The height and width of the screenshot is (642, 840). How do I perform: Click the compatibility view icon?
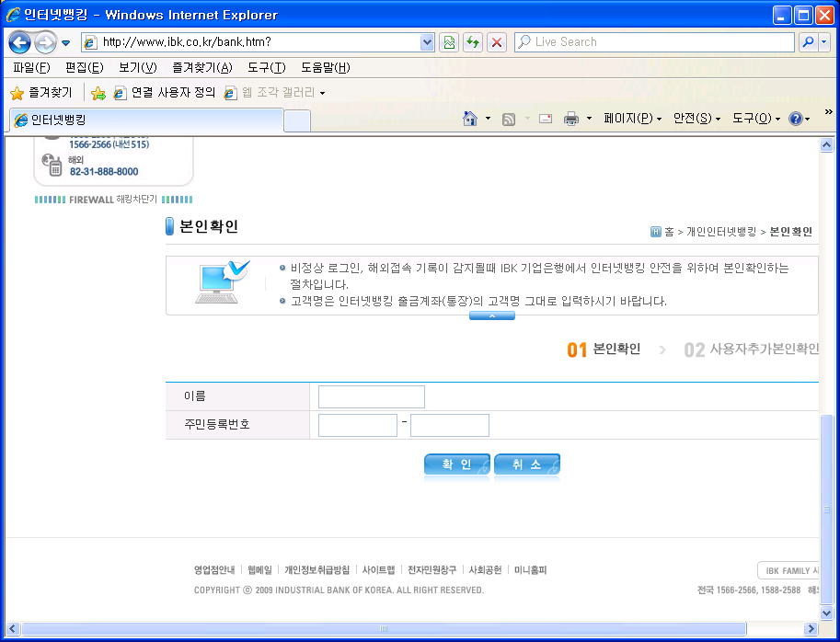coord(449,41)
